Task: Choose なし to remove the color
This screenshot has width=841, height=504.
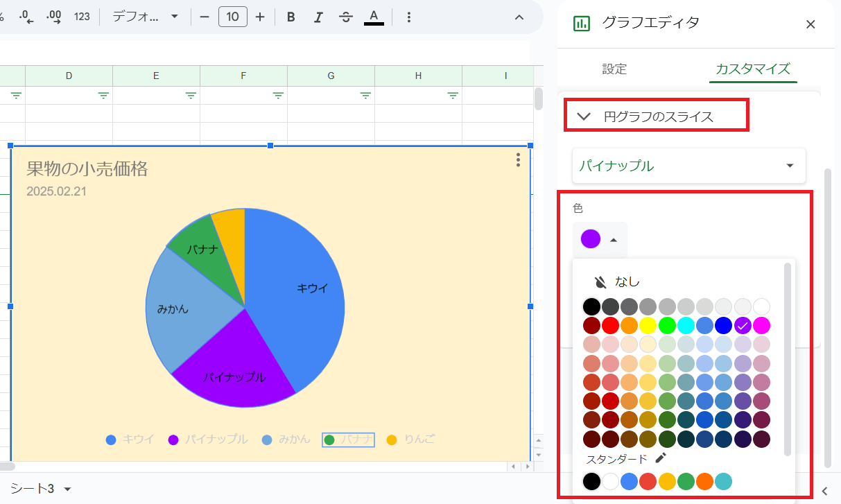Action: click(617, 282)
